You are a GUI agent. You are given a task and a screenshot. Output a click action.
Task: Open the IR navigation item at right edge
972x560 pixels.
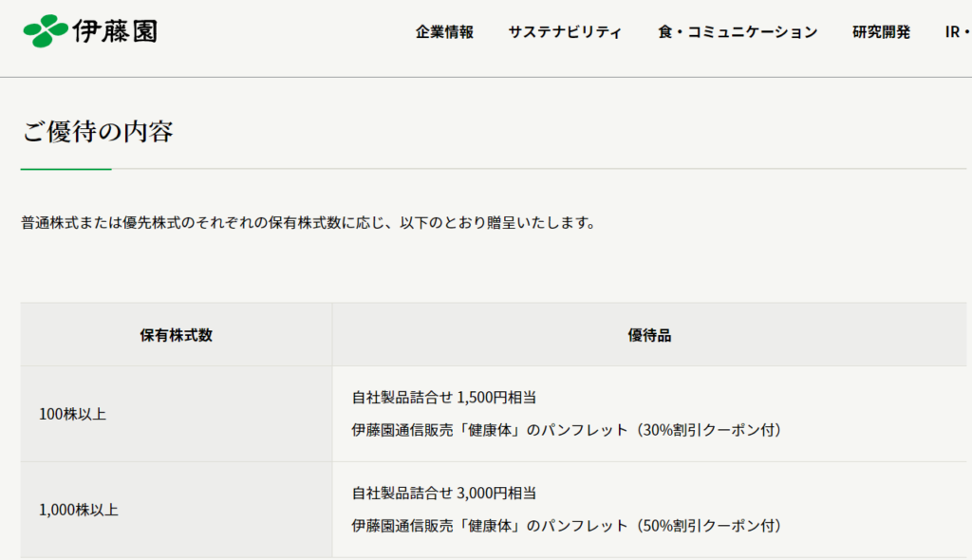click(956, 32)
